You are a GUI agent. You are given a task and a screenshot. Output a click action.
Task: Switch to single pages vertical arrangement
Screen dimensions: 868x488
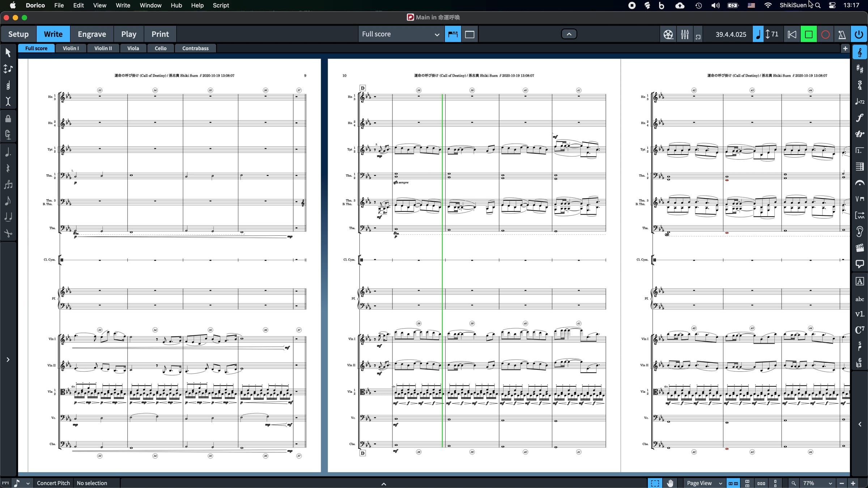[x=775, y=483]
